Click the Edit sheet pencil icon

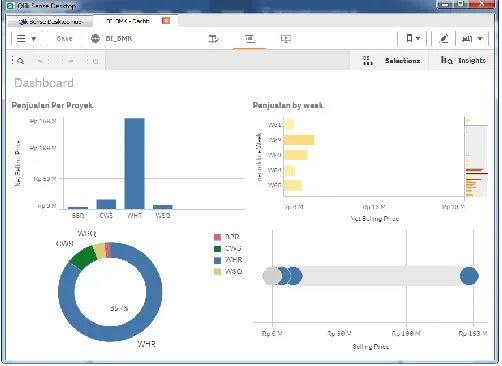[443, 39]
